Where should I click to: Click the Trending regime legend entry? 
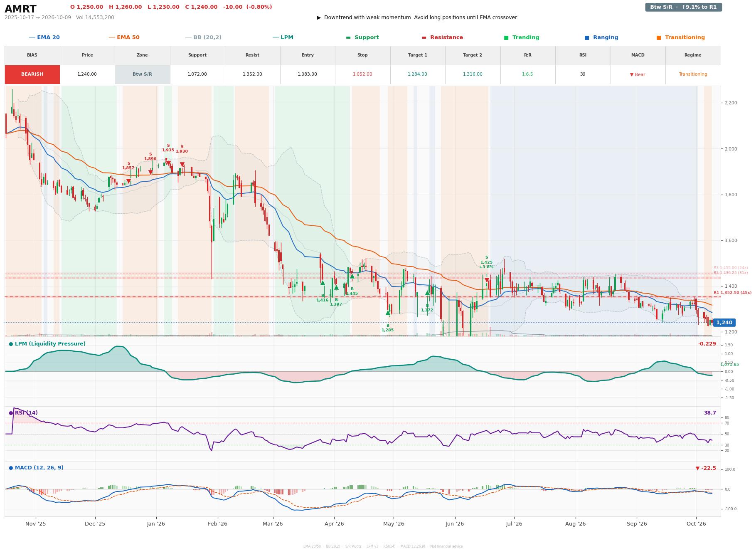[522, 37]
